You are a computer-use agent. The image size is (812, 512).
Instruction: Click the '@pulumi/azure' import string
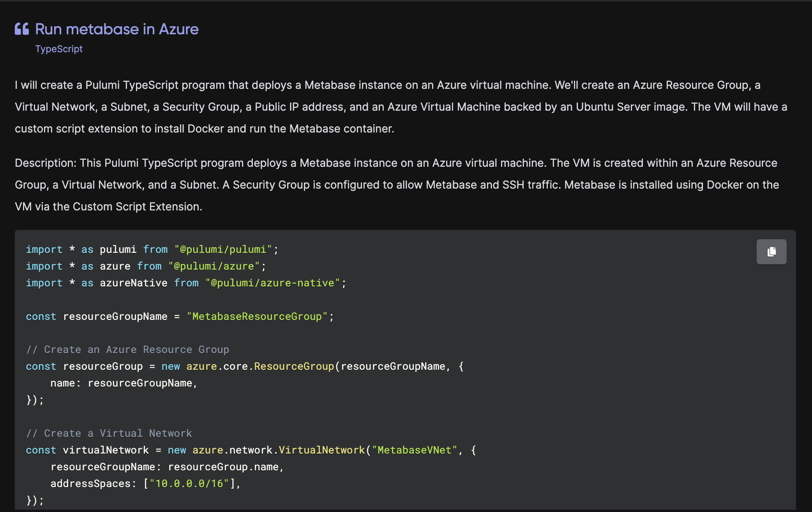tap(214, 266)
